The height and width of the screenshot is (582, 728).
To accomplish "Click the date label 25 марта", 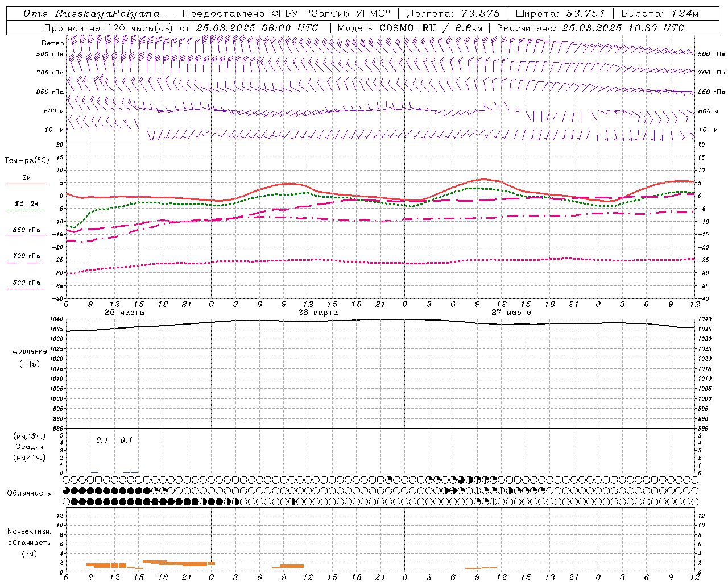I will coord(125,313).
